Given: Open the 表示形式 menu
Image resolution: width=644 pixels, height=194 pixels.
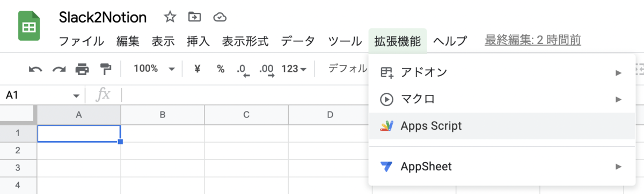Looking at the screenshot, I should [x=245, y=41].
